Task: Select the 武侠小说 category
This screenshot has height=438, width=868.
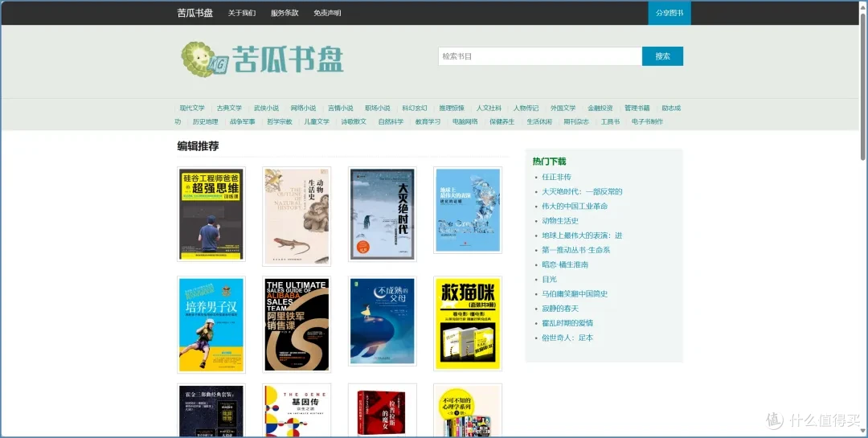Action: pyautogui.click(x=266, y=108)
